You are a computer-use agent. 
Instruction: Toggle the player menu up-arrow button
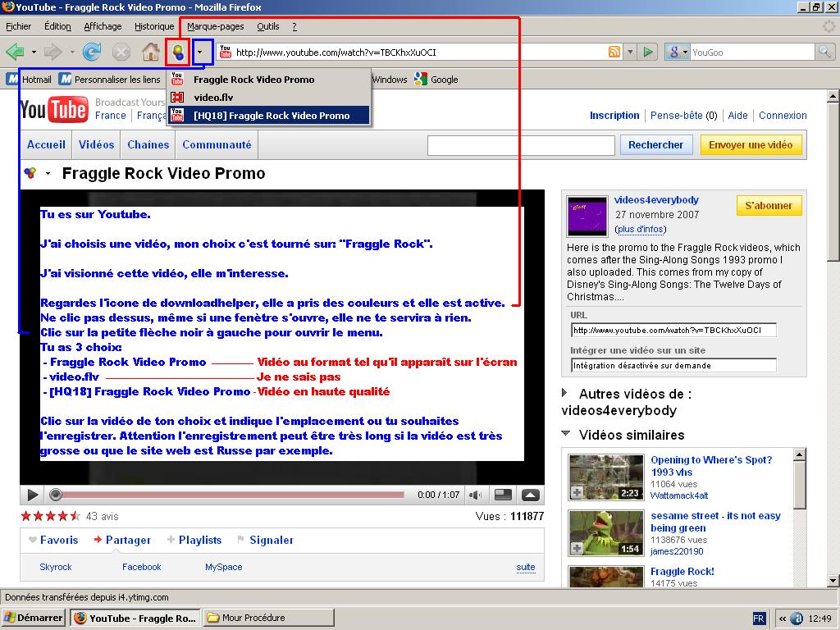(531, 495)
